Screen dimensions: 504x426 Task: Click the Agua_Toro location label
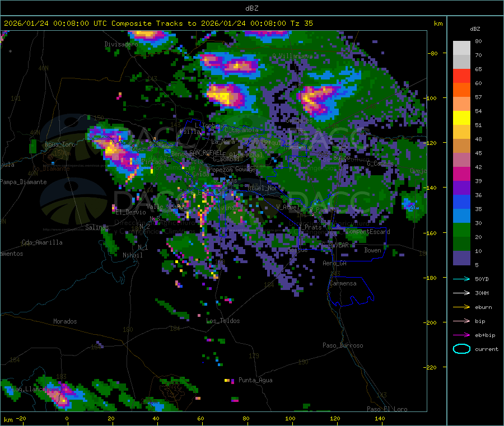click(60, 144)
